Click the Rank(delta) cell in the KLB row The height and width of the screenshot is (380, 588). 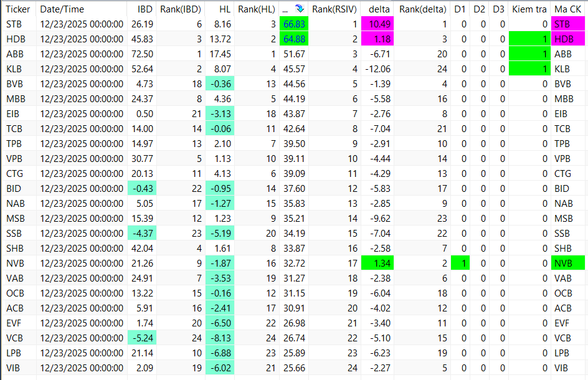point(422,69)
